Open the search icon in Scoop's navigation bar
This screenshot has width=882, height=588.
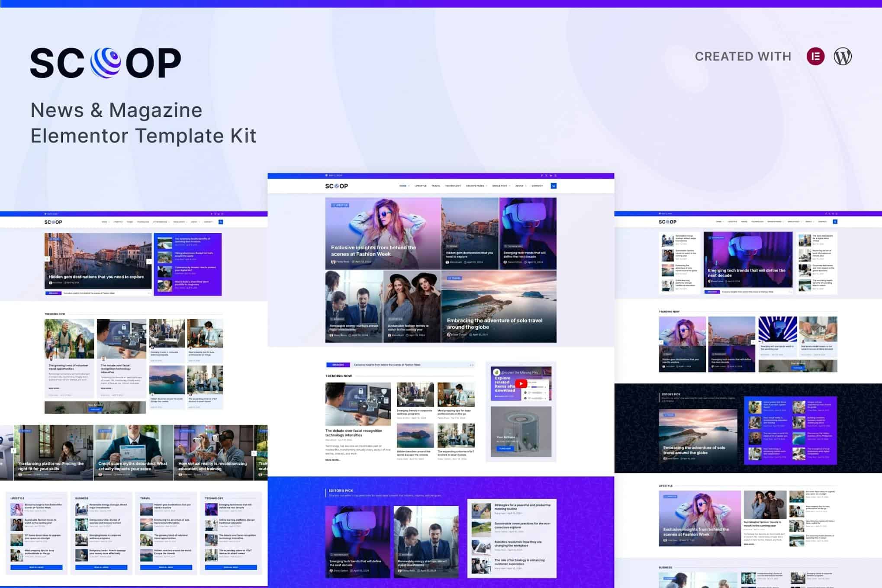click(554, 186)
